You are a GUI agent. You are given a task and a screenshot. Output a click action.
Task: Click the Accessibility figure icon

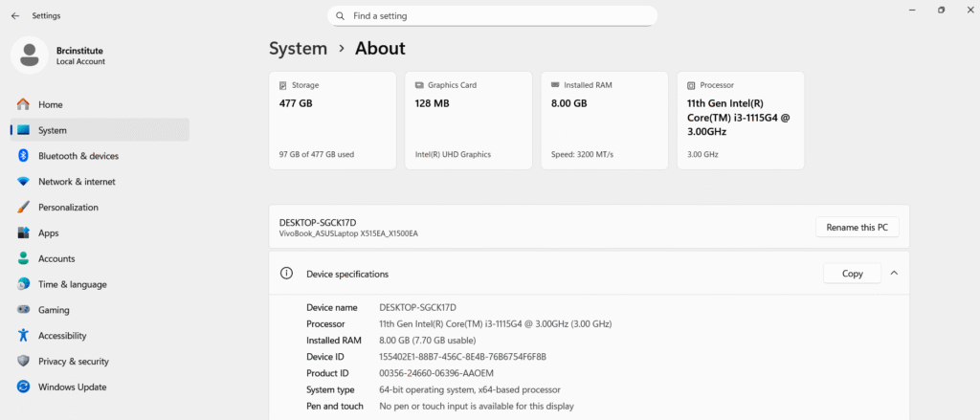23,335
